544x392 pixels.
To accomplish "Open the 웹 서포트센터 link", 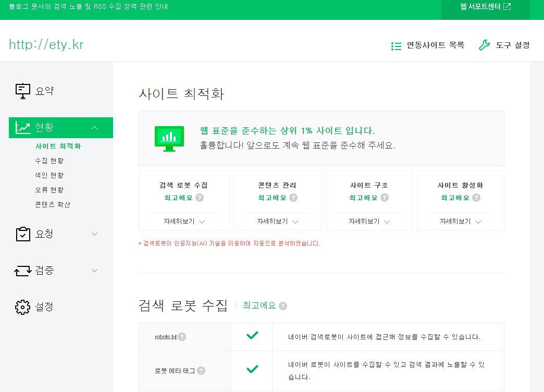I will [x=485, y=7].
